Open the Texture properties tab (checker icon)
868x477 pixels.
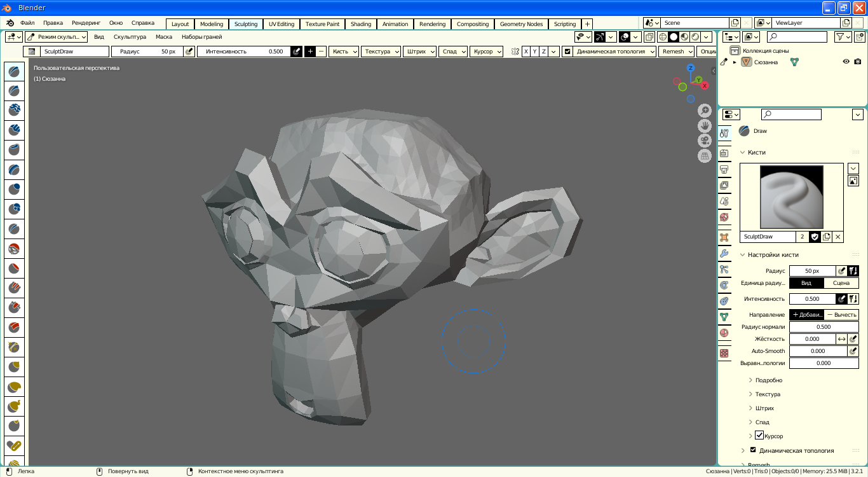pos(724,353)
